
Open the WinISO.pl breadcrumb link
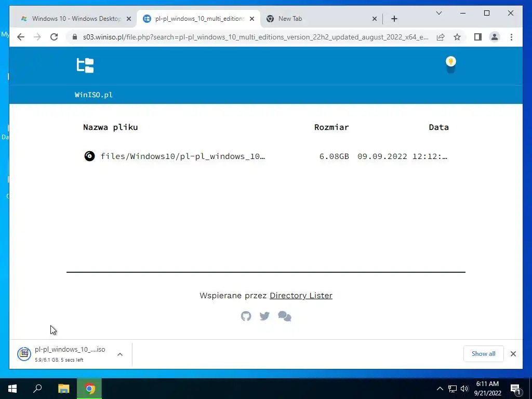pos(94,95)
